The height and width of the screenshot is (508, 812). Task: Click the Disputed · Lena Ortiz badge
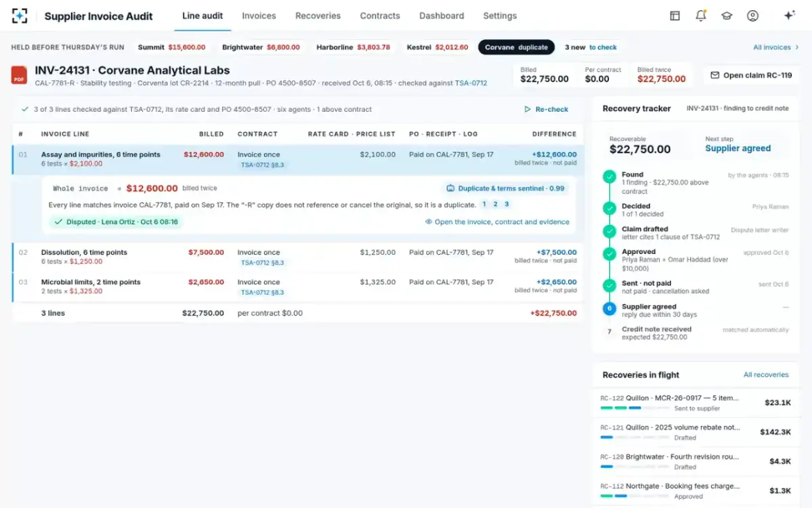point(116,221)
